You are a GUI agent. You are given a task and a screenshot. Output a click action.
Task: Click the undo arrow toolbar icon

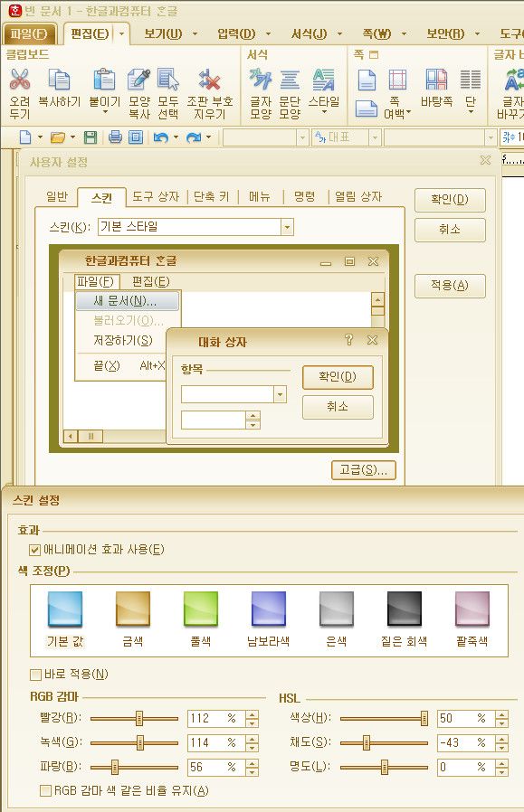(x=161, y=137)
